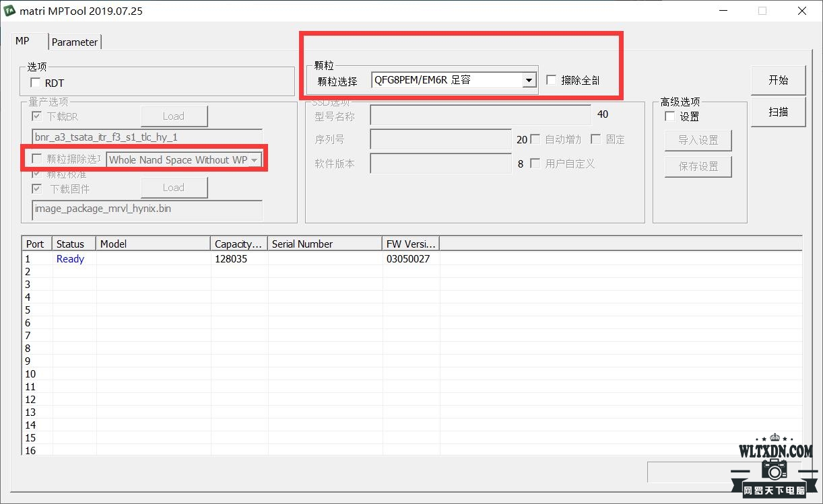Tick the 固定 checkbox
Image resolution: width=823 pixels, height=504 pixels.
coord(596,139)
